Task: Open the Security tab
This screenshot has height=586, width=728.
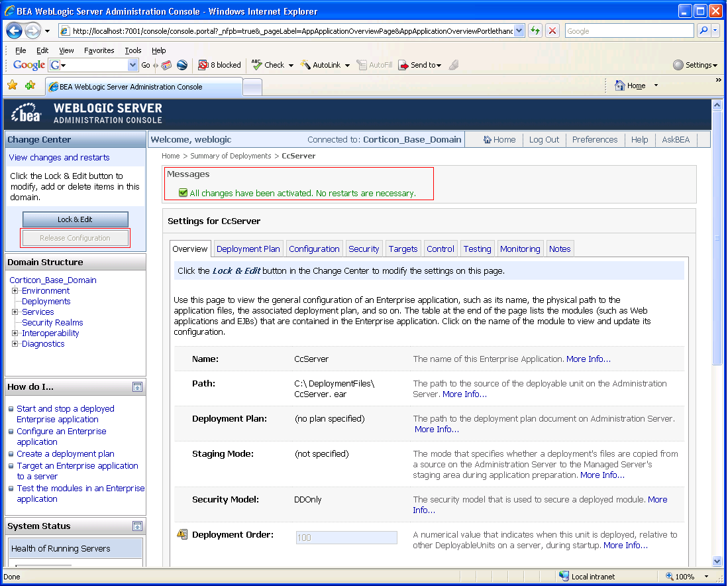Action: (x=364, y=249)
